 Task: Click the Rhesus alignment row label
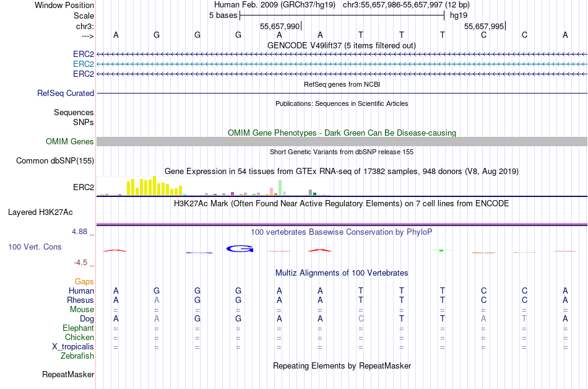[x=80, y=300]
